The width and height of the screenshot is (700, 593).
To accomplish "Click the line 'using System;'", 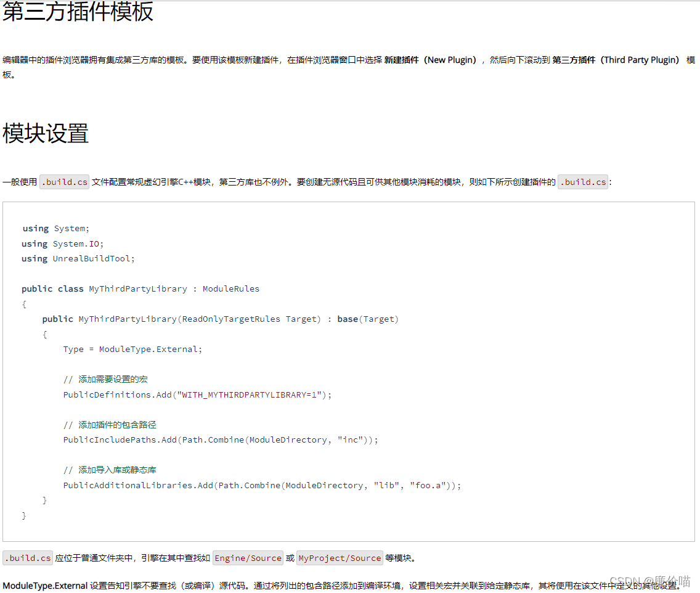I will (56, 228).
